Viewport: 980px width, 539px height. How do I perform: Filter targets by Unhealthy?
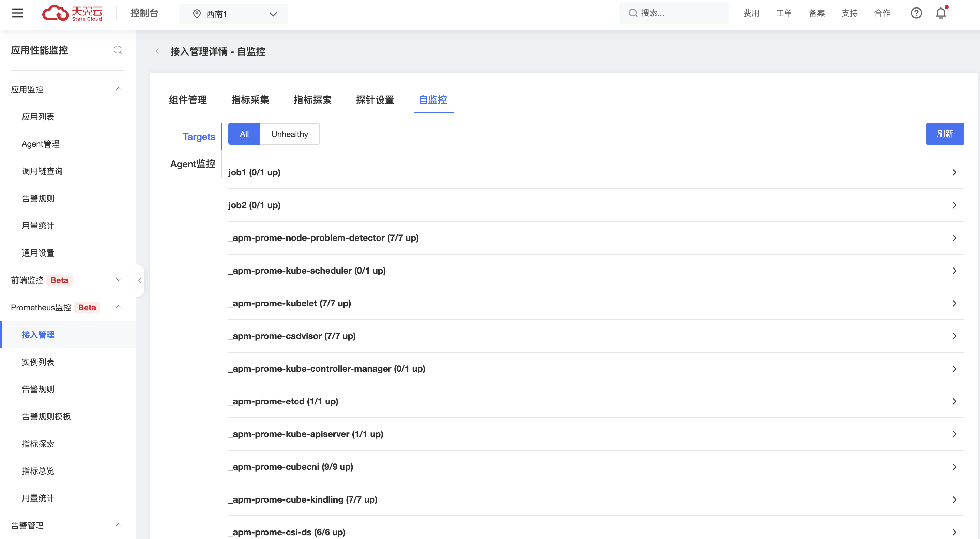pos(290,134)
